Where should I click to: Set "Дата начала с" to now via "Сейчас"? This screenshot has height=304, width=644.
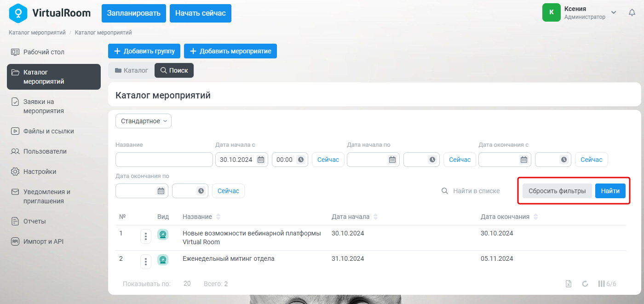328,160
